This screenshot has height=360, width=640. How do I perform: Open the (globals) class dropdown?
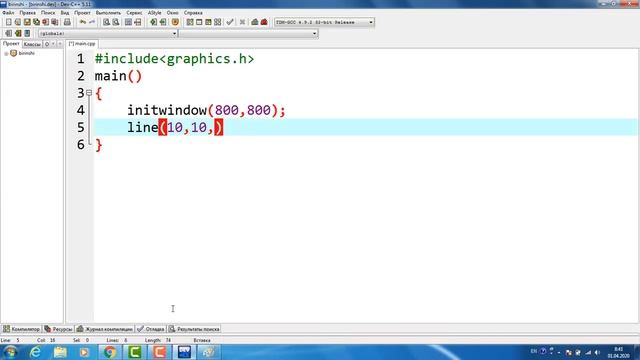108,33
